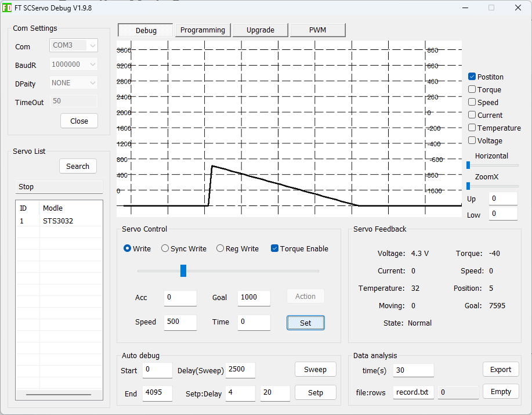The width and height of the screenshot is (532, 415).
Task: Click the Setp delay field showing 20
Action: (275, 393)
